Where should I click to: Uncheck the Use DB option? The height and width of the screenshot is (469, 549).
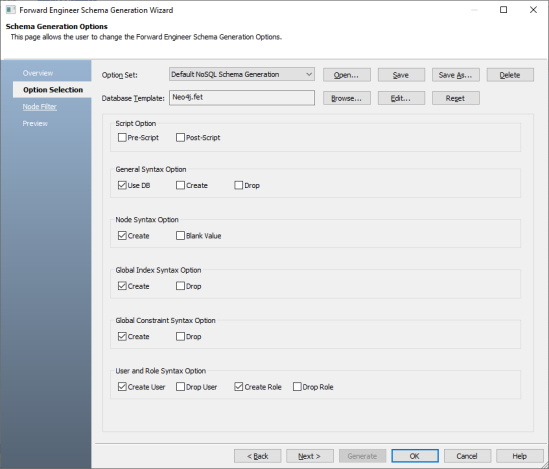[122, 185]
